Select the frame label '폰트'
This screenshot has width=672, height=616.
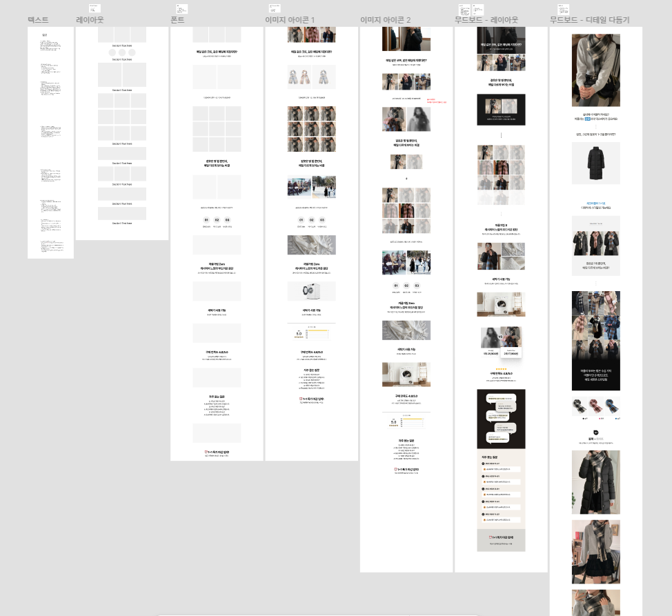coord(177,20)
